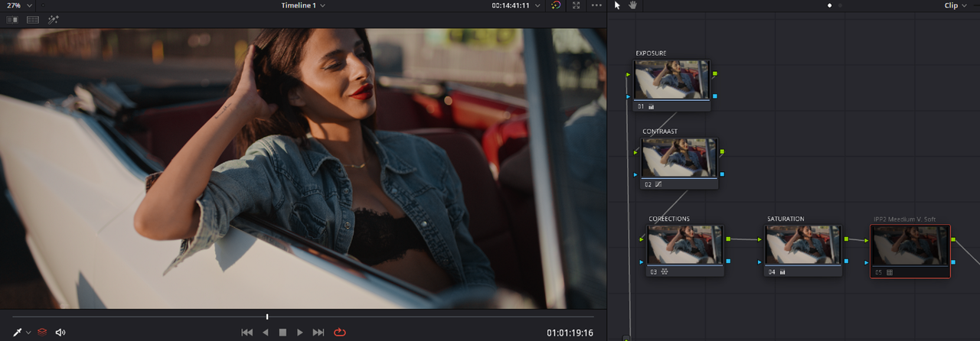Screen dimensions: 980x341
Task: Toggle the split screen grid view
Action: click(x=33, y=20)
